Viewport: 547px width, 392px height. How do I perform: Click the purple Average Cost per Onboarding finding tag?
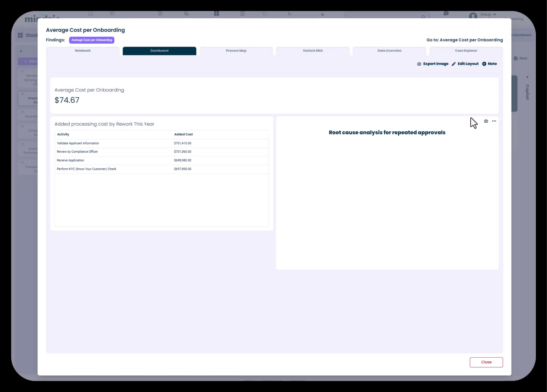[92, 40]
